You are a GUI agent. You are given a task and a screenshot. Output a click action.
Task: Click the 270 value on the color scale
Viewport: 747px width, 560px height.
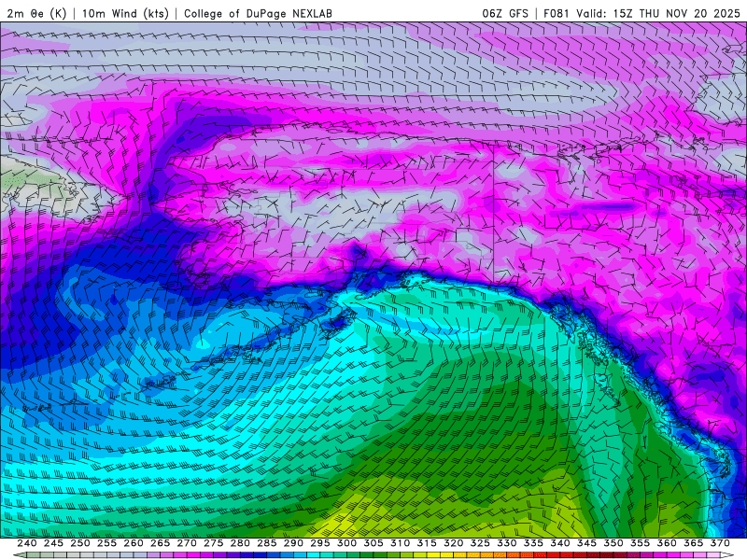point(187,543)
